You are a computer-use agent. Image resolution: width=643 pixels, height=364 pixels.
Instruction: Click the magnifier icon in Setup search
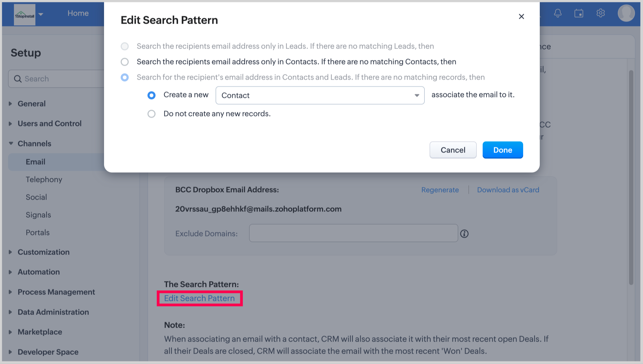[18, 79]
